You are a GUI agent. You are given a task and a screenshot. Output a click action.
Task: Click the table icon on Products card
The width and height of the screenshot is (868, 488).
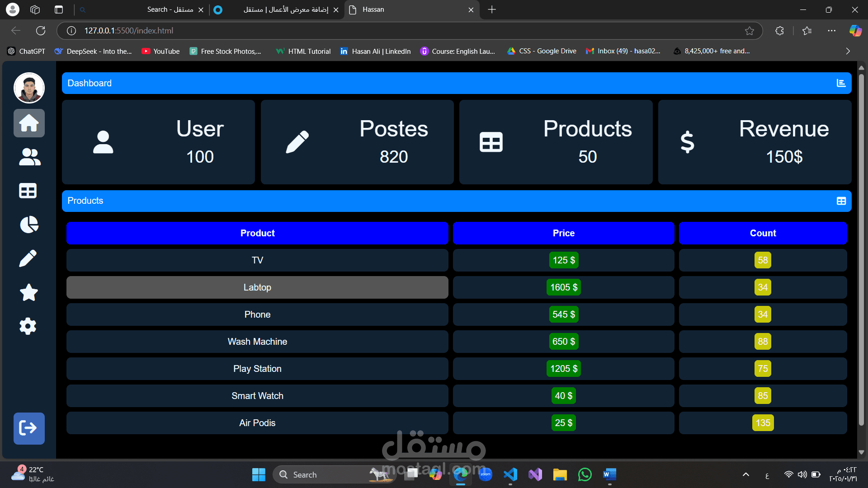491,142
